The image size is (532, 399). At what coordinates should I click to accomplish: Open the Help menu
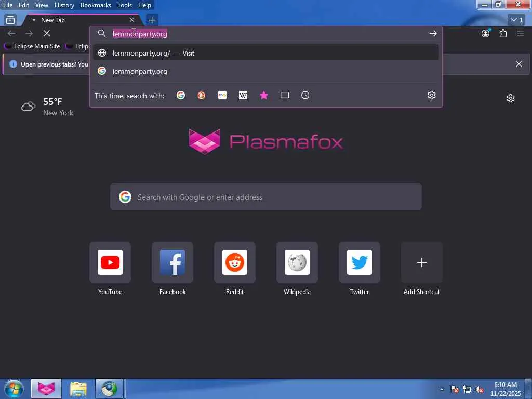coord(144,5)
